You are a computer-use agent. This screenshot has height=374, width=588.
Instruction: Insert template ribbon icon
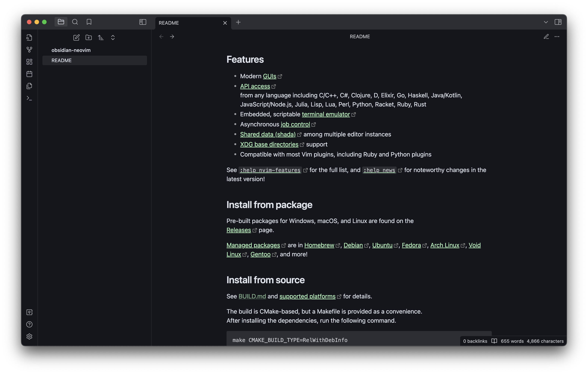click(x=29, y=86)
